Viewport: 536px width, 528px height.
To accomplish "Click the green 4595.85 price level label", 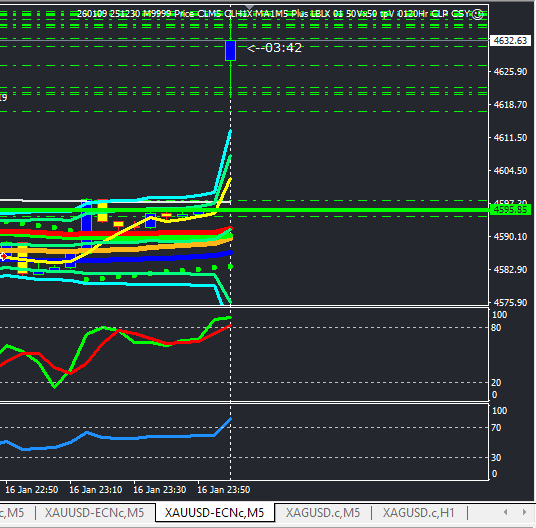I will (510, 209).
